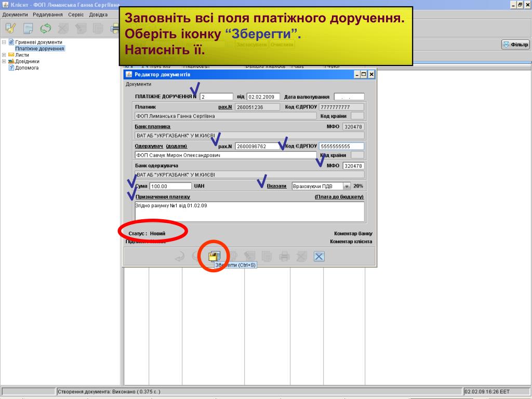Viewport: 532px width, 399px height.
Task: Click the Гривневі документи document icon in tree
Action: 11,42
